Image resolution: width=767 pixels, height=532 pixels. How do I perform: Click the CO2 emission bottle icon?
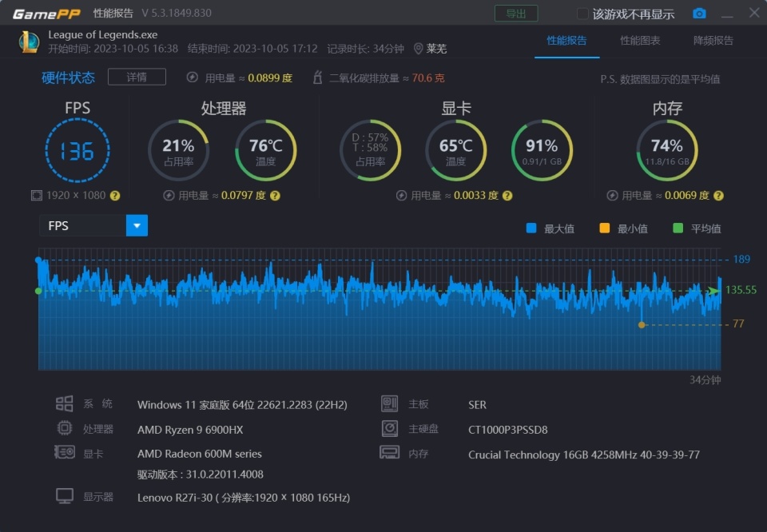(x=317, y=77)
